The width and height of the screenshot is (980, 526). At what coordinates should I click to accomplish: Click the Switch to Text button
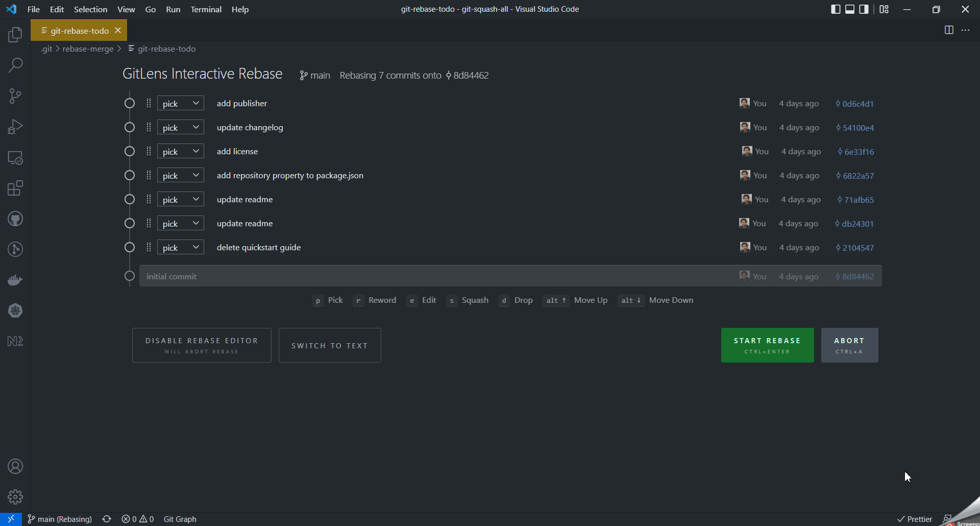click(330, 345)
